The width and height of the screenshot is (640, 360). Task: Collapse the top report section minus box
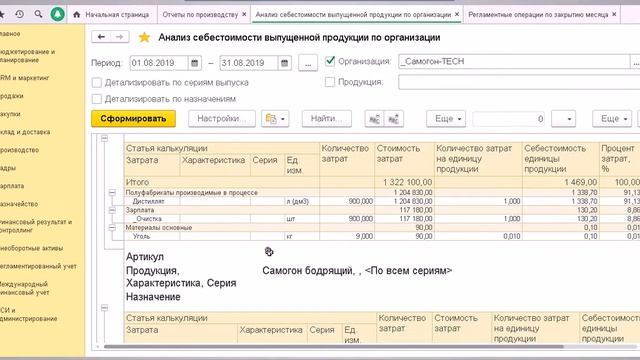pos(104,139)
